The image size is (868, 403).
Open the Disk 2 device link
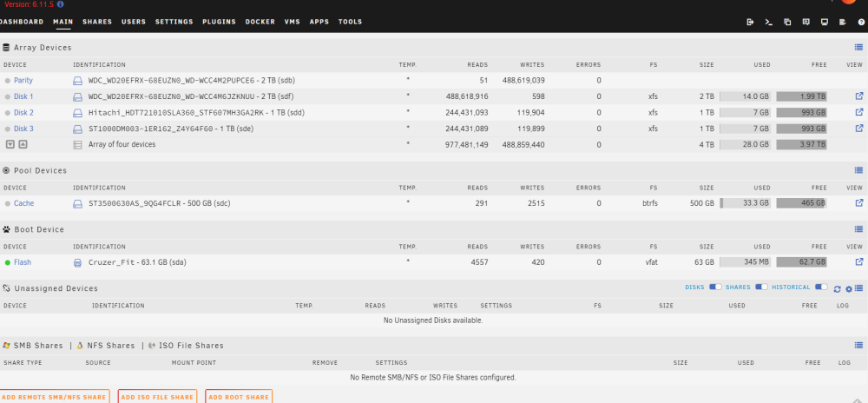pos(23,112)
